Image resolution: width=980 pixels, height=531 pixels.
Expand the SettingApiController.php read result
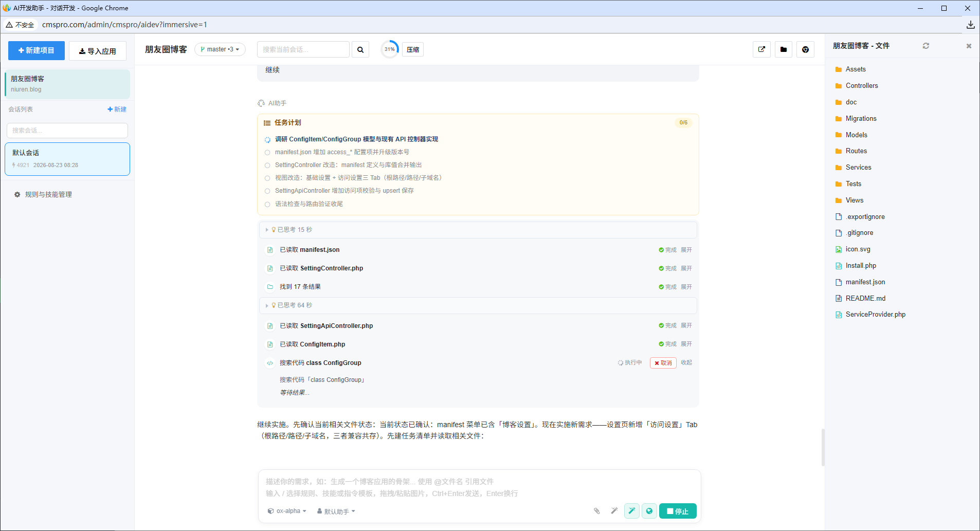click(x=686, y=325)
